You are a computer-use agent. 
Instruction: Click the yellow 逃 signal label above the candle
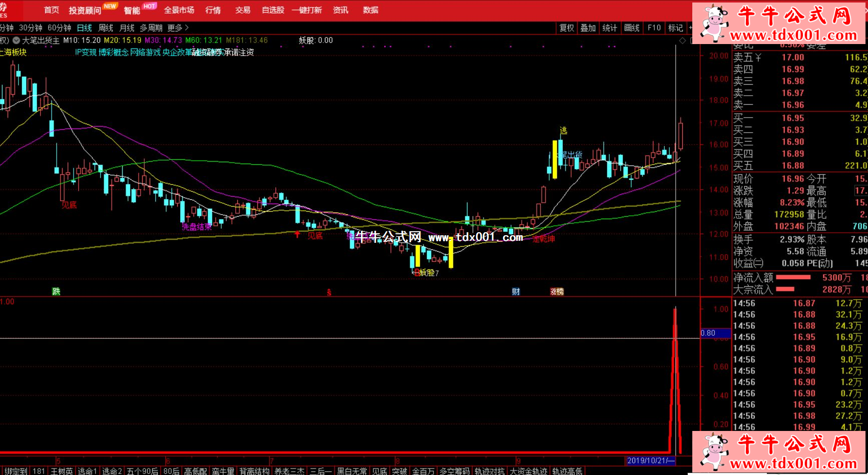click(564, 131)
